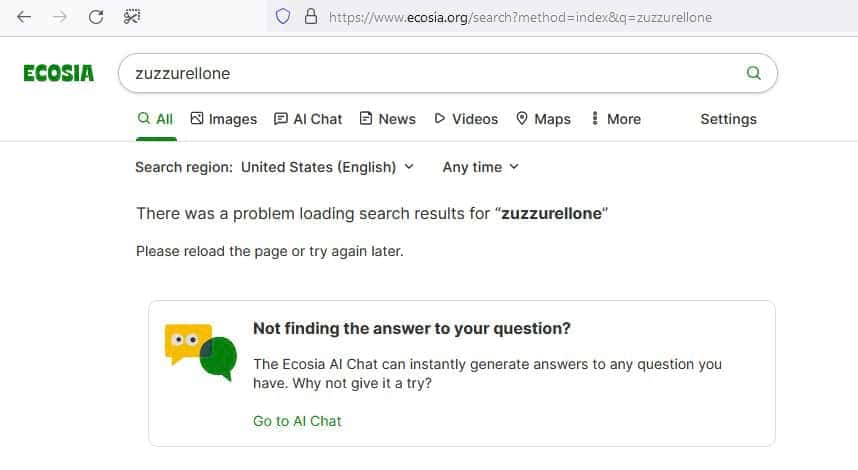Screen dimensions: 858x470
Task: Select the Videos tab
Action: point(466,119)
